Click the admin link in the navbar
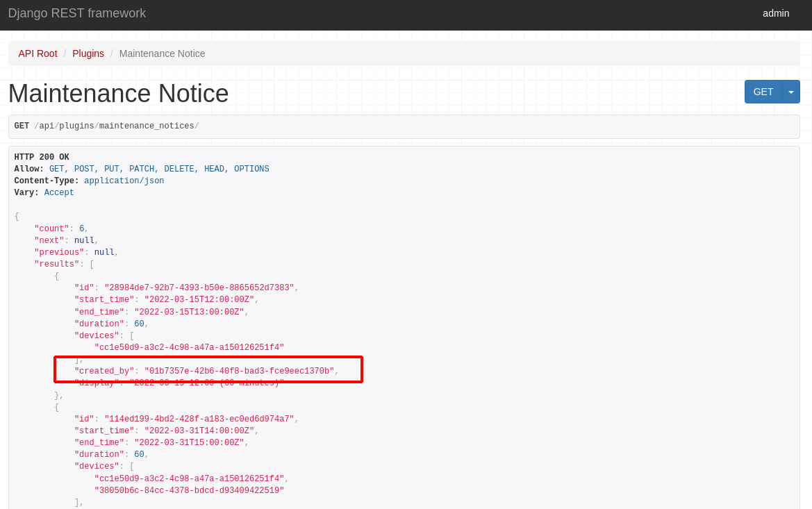Image resolution: width=812 pixels, height=509 pixels. (x=775, y=12)
